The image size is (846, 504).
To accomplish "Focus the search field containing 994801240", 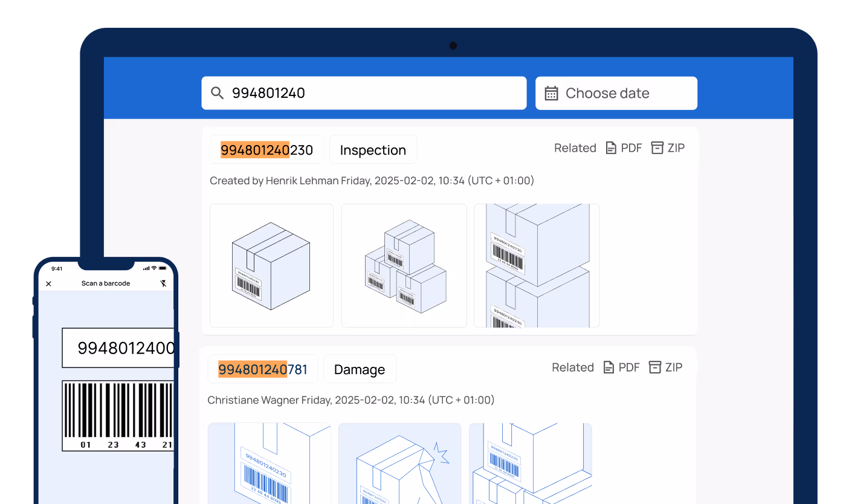I will [x=364, y=93].
